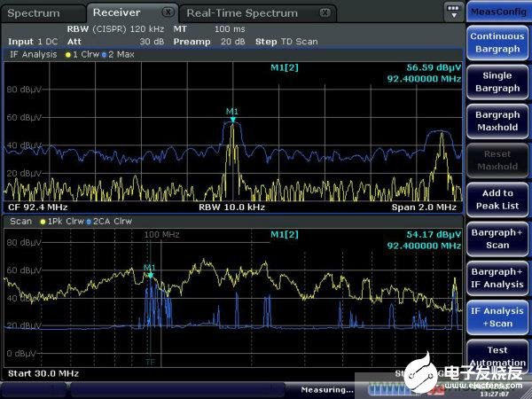
Task: Close the Receiver tab with its X icon
Action: pos(168,12)
